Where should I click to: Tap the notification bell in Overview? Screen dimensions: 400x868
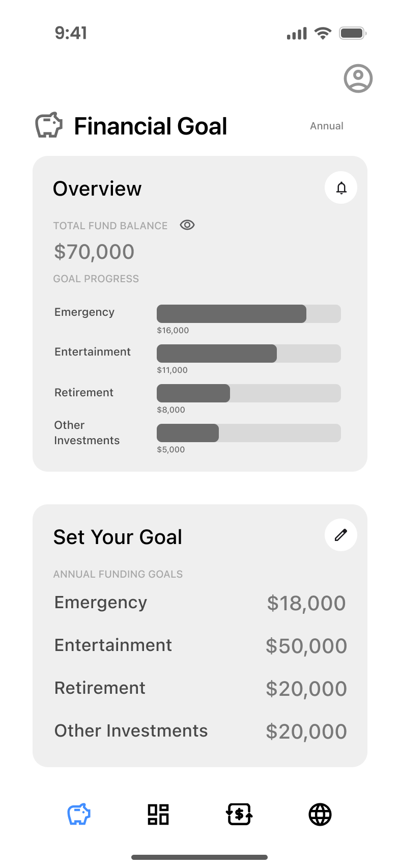point(341,187)
